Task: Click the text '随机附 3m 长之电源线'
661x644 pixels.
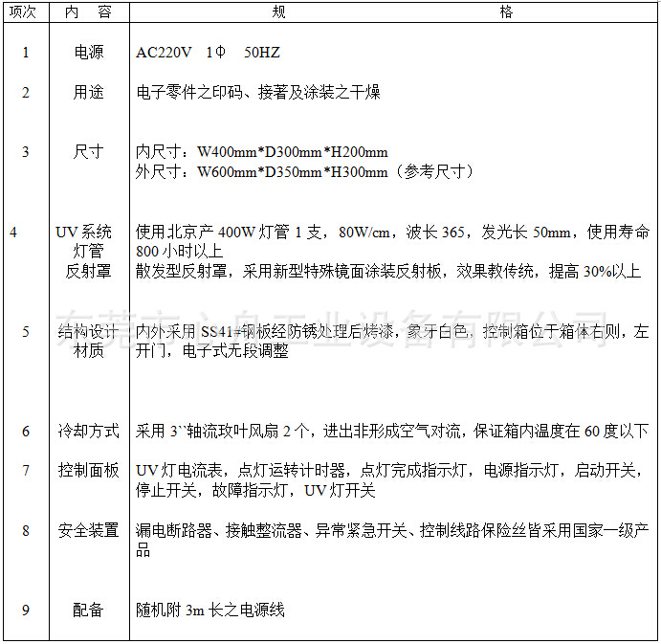Action: [x=210, y=610]
